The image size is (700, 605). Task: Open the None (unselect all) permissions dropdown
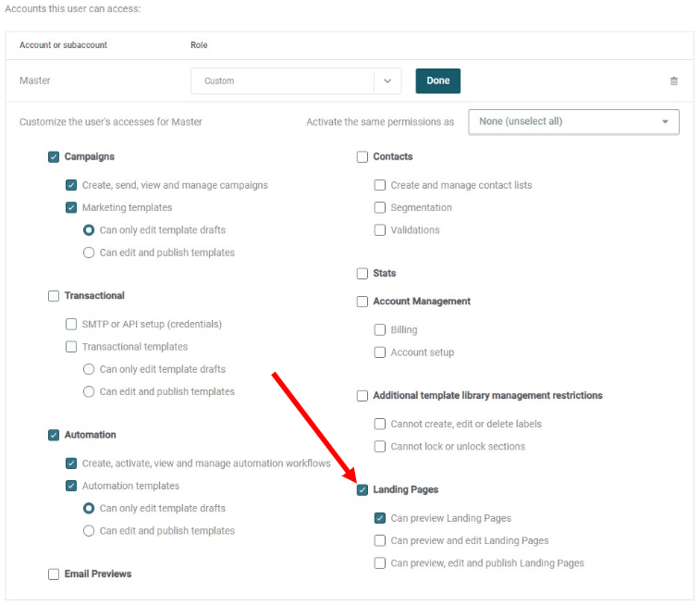pos(573,121)
